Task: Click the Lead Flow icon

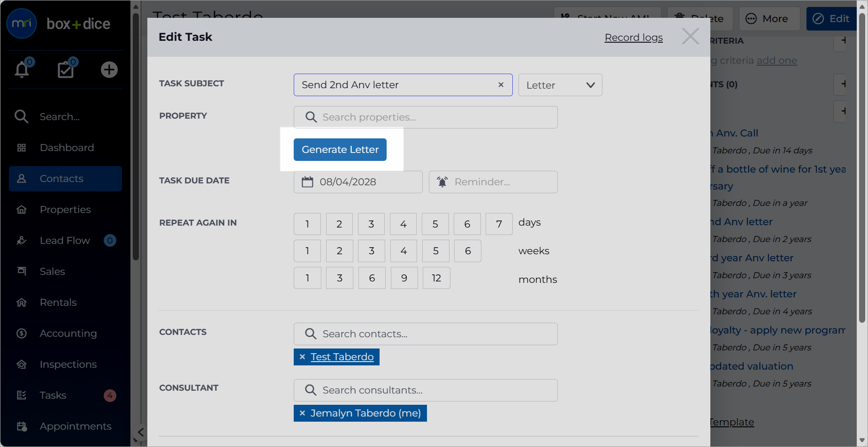Action: coord(22,241)
